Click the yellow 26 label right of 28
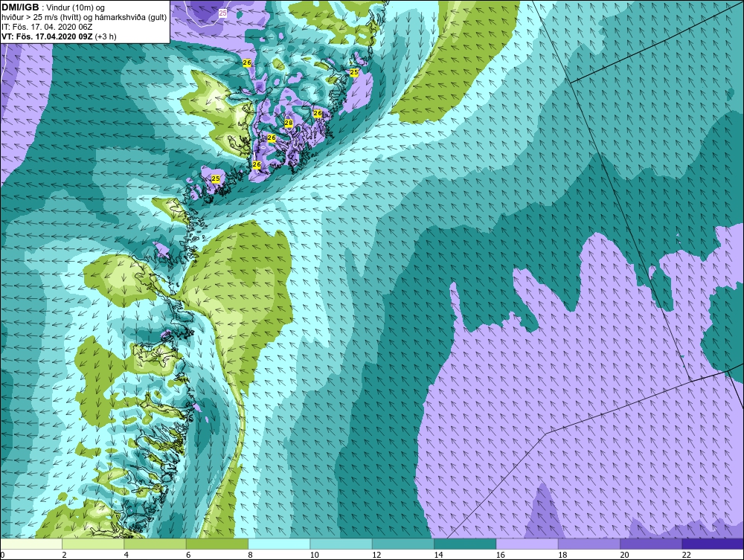This screenshot has width=744, height=560. pyautogui.click(x=318, y=113)
